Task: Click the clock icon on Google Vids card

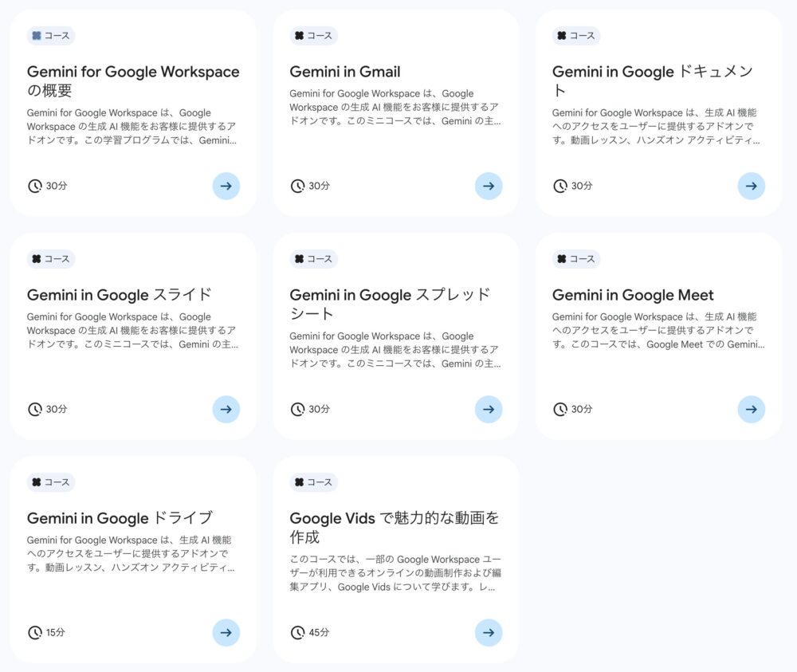Action: pos(297,632)
